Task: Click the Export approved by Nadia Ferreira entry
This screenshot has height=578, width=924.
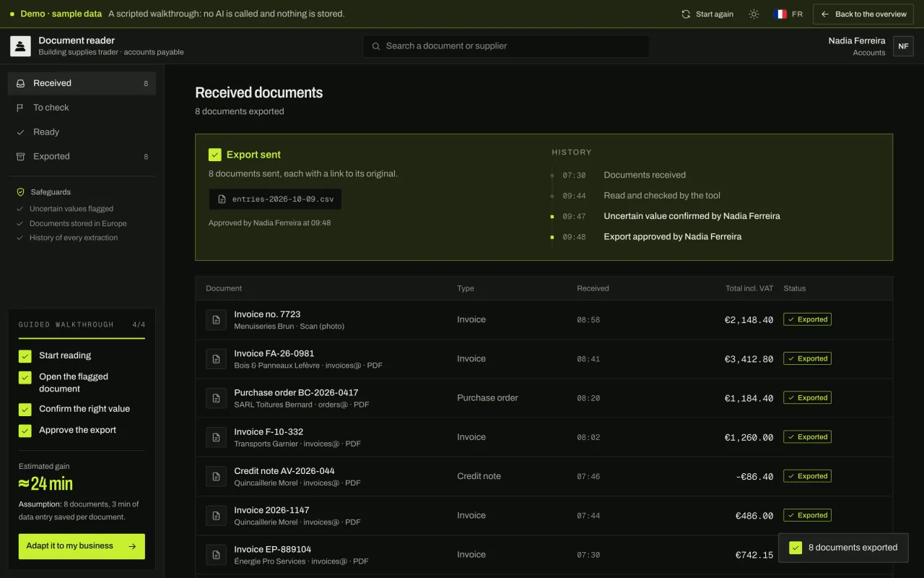Action: point(672,236)
